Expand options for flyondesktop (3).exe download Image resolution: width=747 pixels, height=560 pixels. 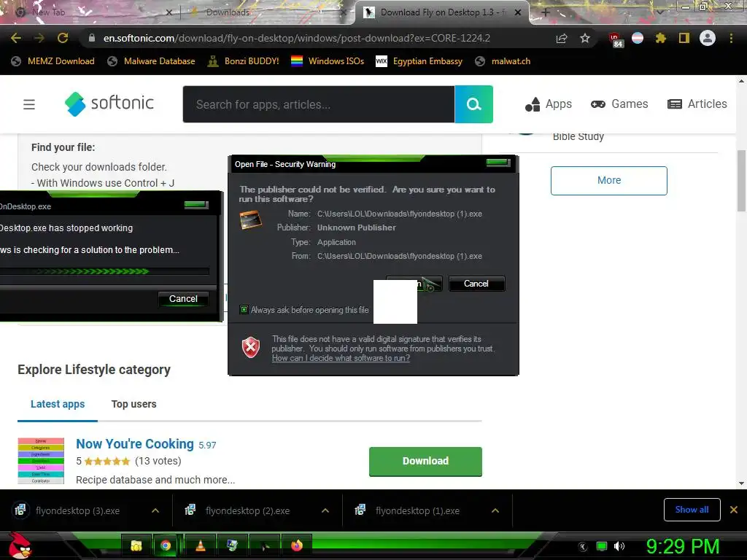pos(155,510)
